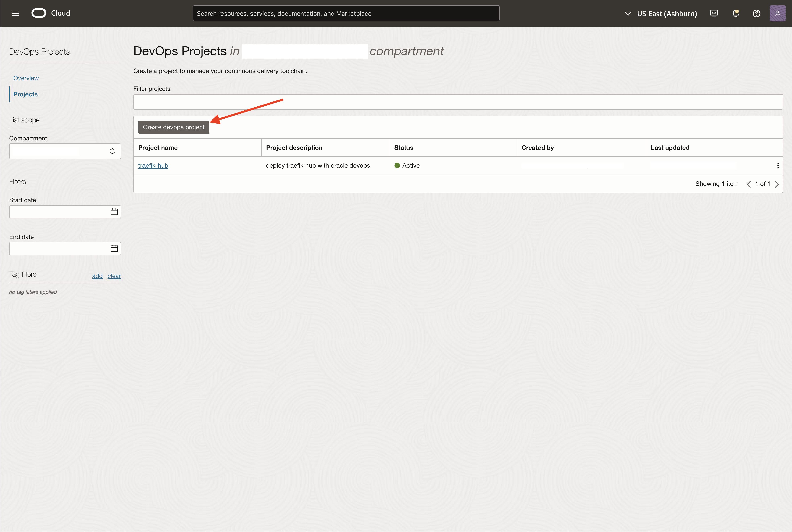The height and width of the screenshot is (532, 792).
Task: Clear the tag filters
Action: point(114,276)
